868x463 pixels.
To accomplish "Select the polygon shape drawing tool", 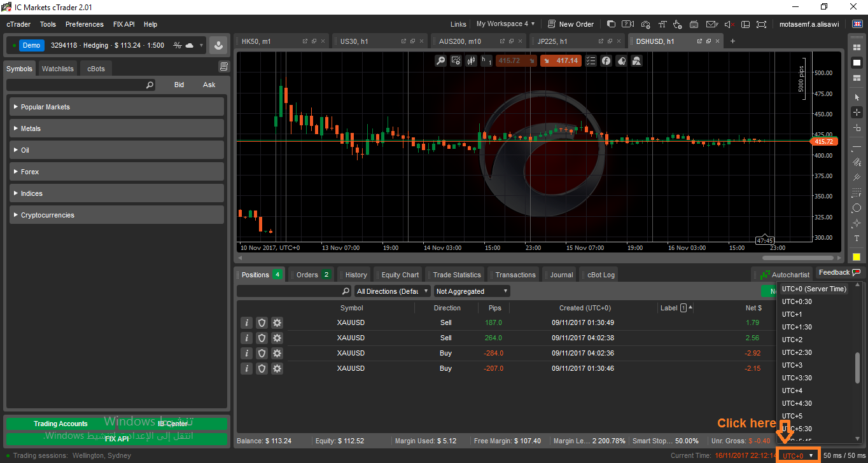I will point(857,208).
